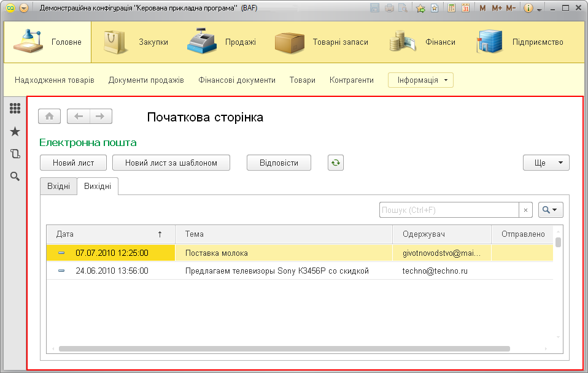Open Контрагенти link
Image resolution: width=588 pixels, height=373 pixels.
(351, 80)
